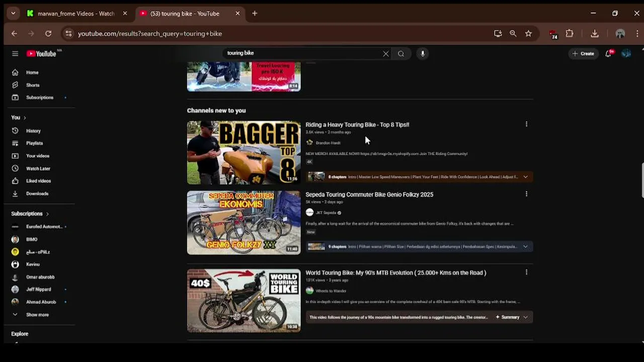Image resolution: width=644 pixels, height=362 pixels.
Task: Open the YouTube account avatar menu
Action: 626,53
